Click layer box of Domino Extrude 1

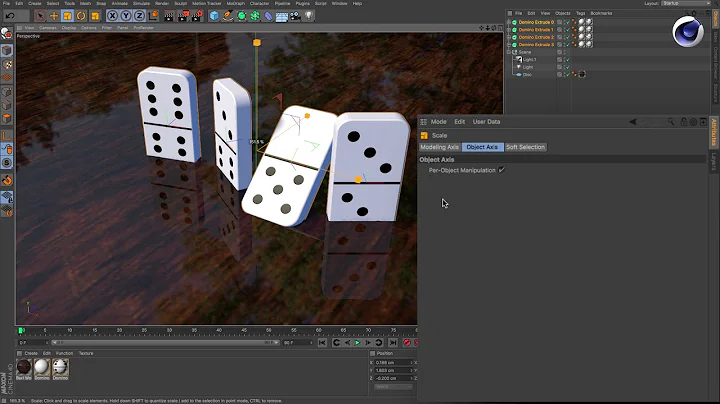click(x=559, y=30)
